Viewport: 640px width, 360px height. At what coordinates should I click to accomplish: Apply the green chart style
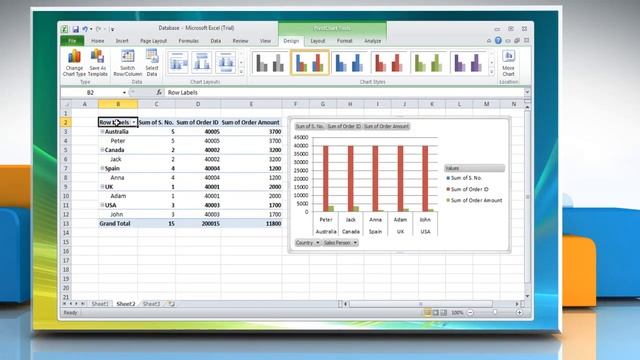click(428, 63)
